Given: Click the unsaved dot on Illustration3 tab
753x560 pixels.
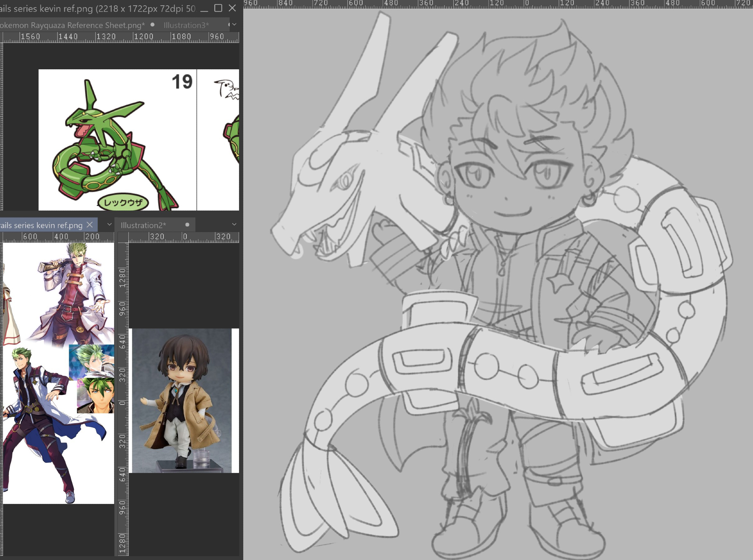Looking at the screenshot, I should (229, 25).
